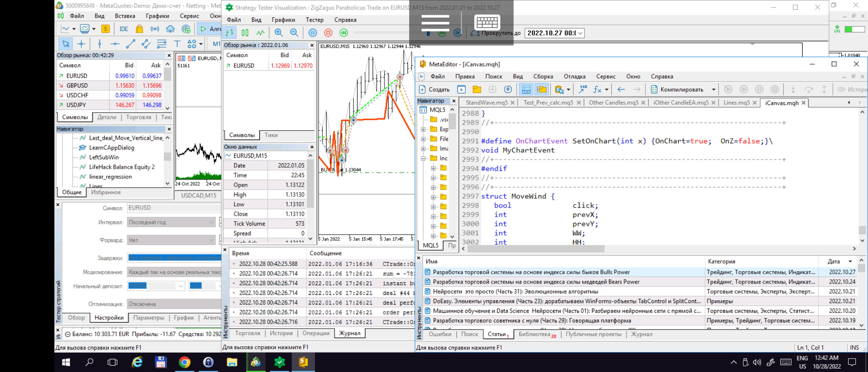Switch to История tab in tester toolbox
Viewport: 868px width, 372px height.
[x=281, y=333]
